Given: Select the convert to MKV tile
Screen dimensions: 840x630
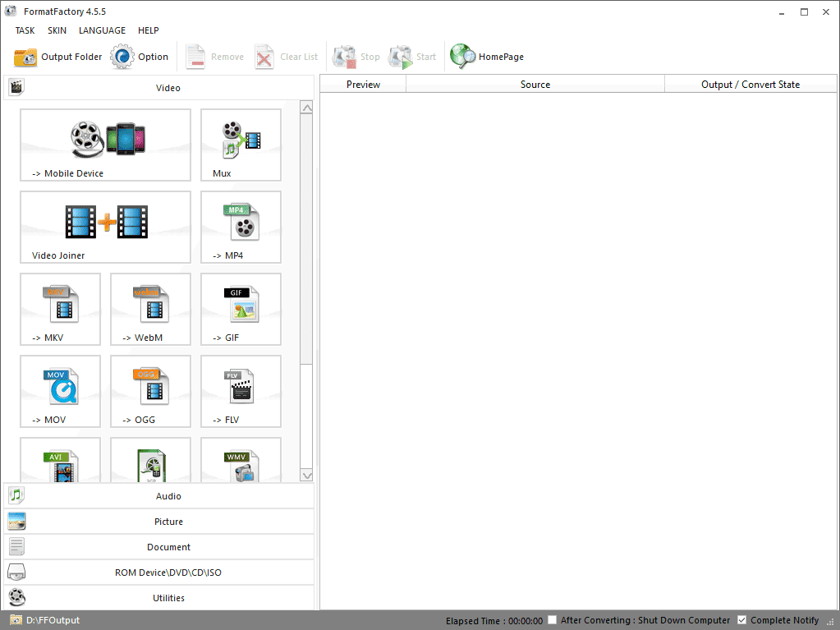Looking at the screenshot, I should (x=60, y=309).
